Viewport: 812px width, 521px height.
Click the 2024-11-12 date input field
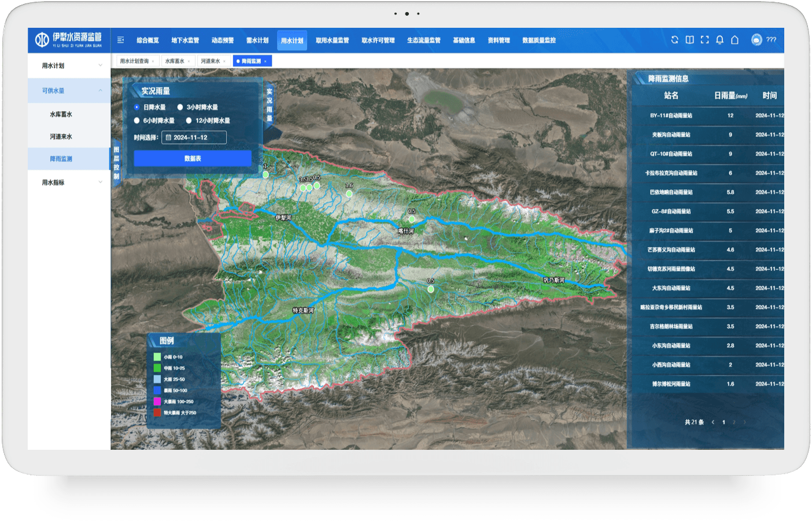click(x=194, y=137)
